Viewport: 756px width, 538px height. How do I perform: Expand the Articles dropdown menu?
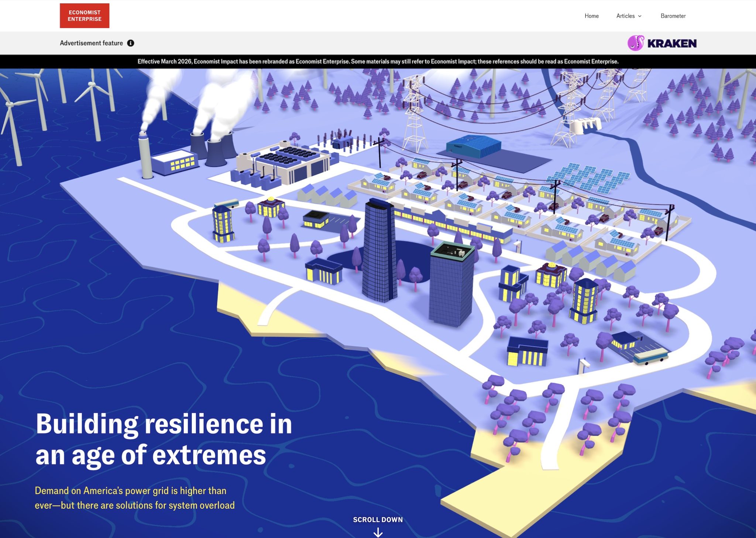coord(629,16)
